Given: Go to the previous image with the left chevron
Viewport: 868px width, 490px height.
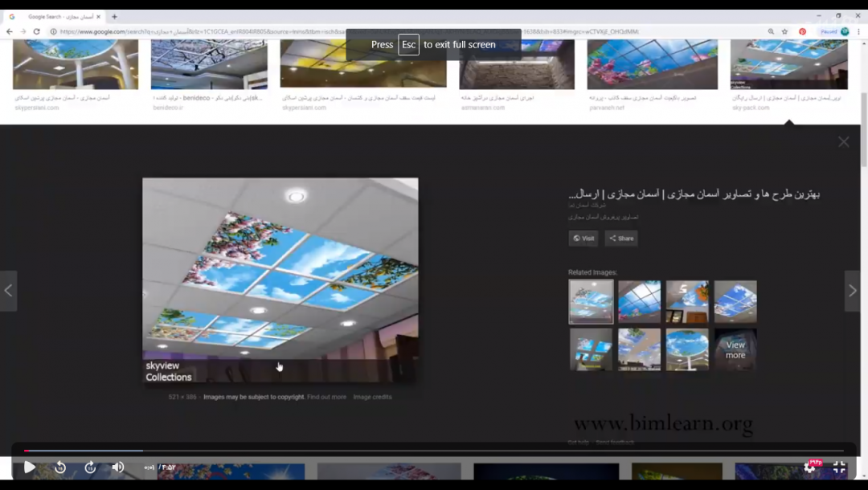Looking at the screenshot, I should [9, 291].
